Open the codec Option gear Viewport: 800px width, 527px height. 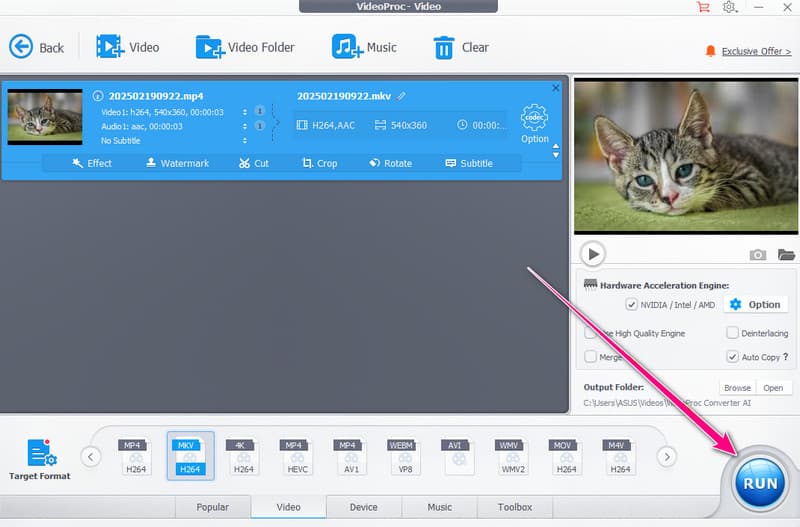[x=534, y=118]
